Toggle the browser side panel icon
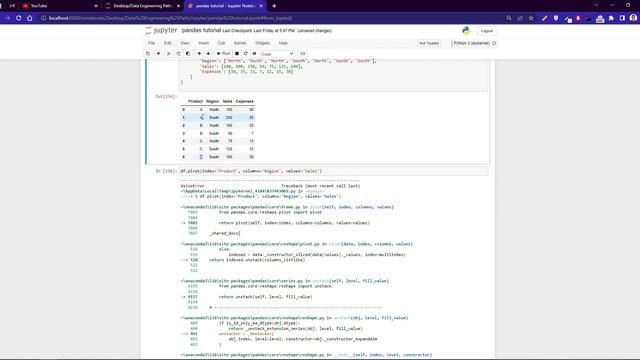 point(622,18)
